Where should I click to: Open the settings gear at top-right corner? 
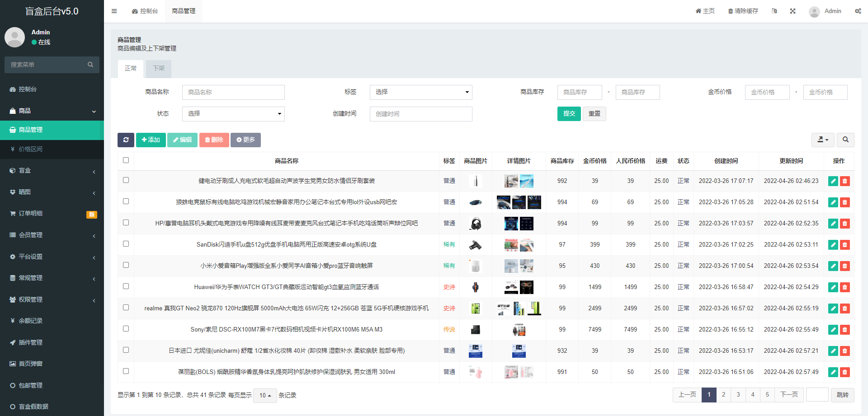click(858, 11)
